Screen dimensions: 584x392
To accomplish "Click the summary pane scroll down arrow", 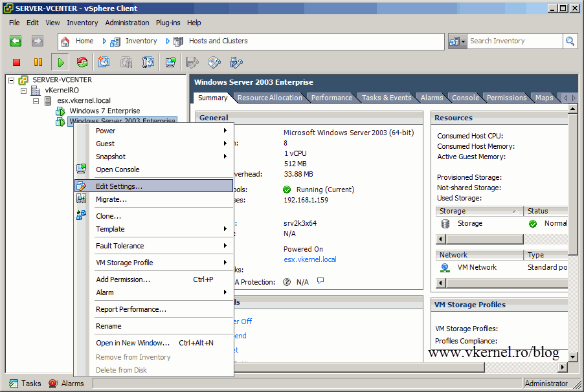I will [x=572, y=356].
